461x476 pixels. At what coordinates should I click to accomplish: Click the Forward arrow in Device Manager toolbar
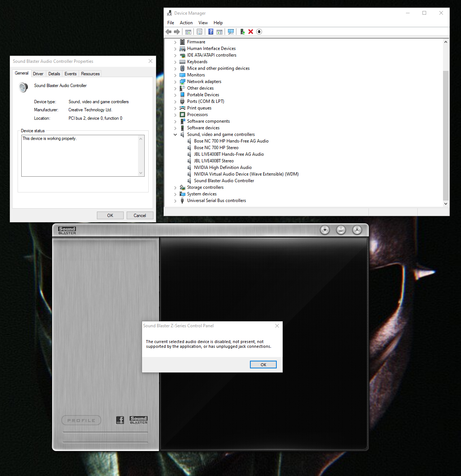[177, 32]
